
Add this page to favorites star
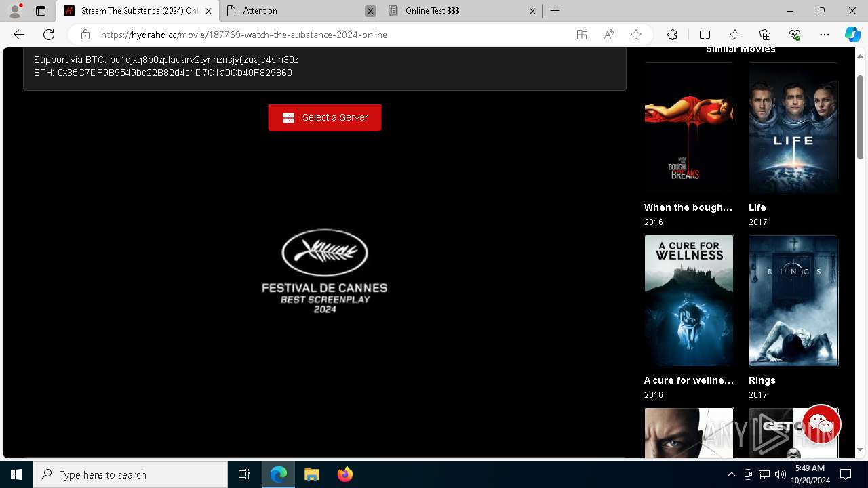(x=636, y=35)
